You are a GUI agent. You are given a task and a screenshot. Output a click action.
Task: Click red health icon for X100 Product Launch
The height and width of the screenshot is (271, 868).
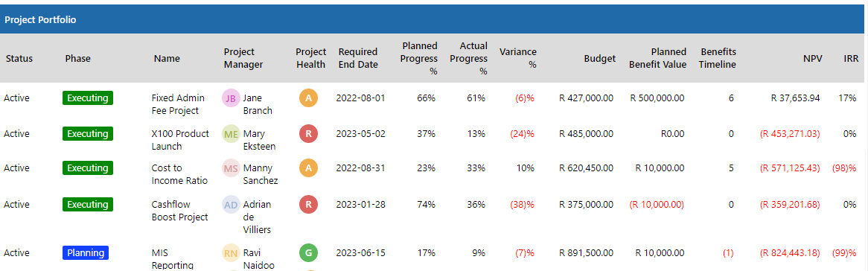tap(309, 134)
